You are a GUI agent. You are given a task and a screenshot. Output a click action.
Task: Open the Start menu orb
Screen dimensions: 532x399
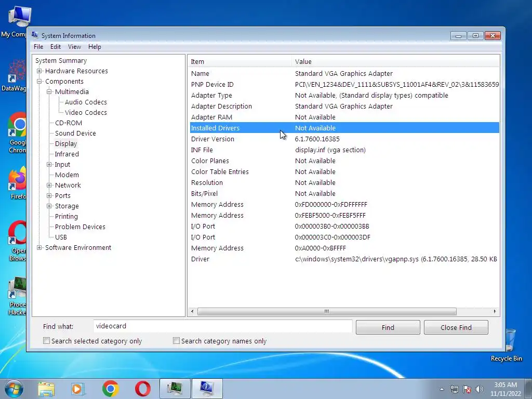[x=14, y=389]
